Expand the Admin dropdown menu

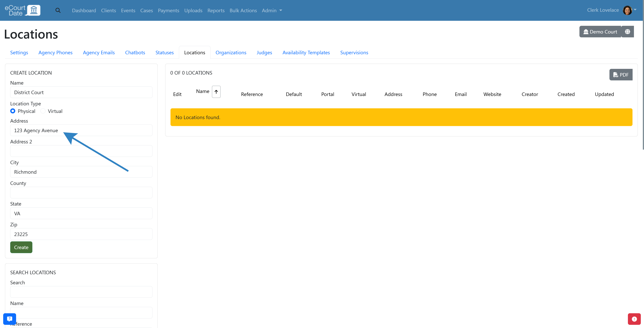click(x=272, y=11)
